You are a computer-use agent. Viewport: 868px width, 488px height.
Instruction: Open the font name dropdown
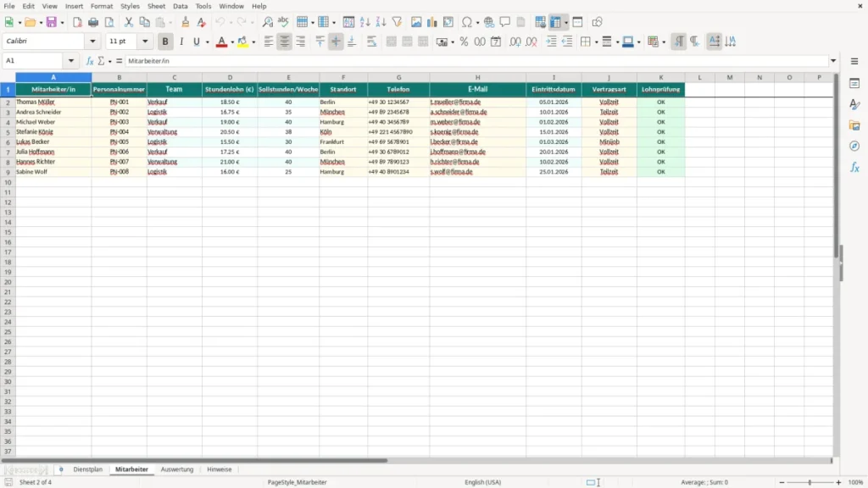pyautogui.click(x=92, y=41)
